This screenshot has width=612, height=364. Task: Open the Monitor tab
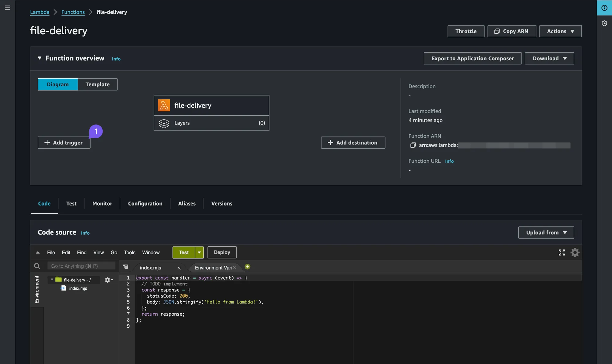(x=102, y=204)
